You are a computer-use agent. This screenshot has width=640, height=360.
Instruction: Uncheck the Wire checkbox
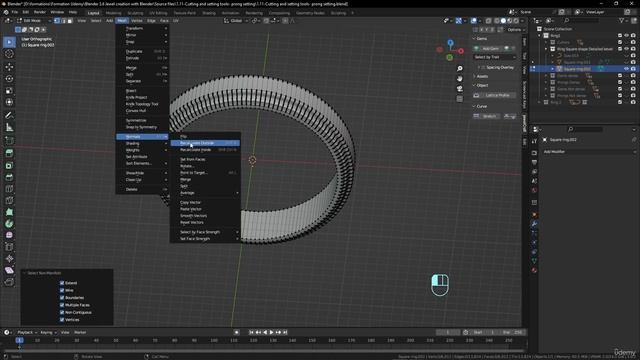[62, 290]
